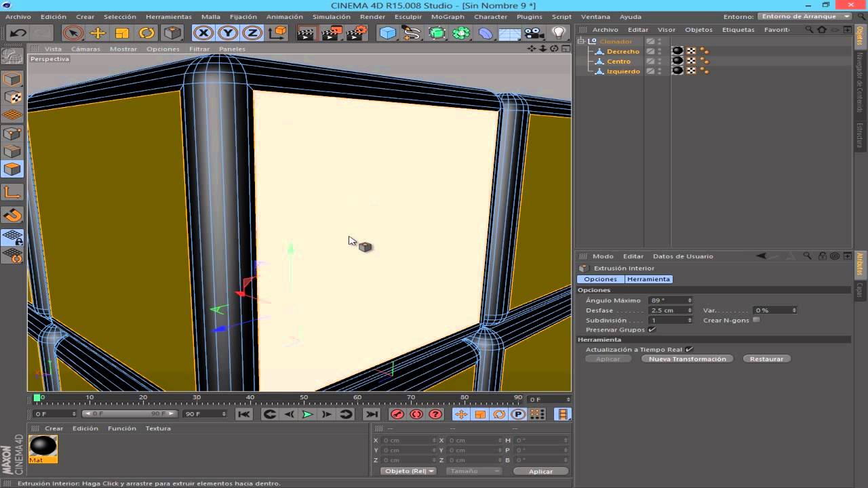
Task: Open the Textura menu in material manager
Action: [x=158, y=428]
